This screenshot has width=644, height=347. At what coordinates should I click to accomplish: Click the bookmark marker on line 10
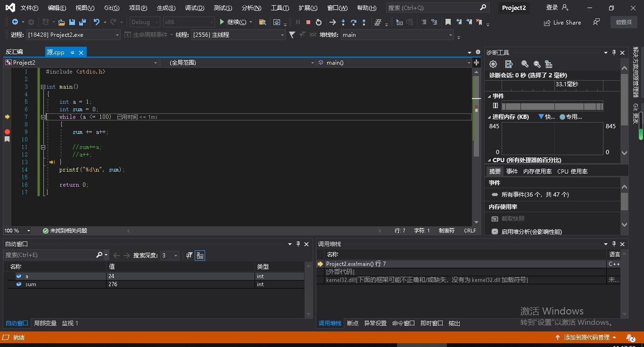(x=7, y=140)
